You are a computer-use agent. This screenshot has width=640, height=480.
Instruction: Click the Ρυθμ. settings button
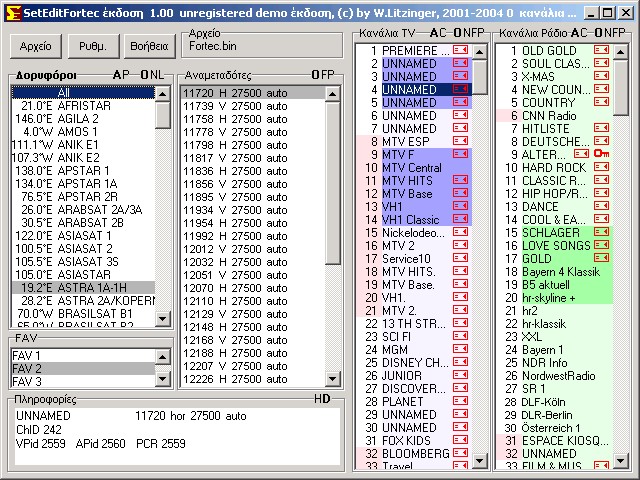(92, 46)
